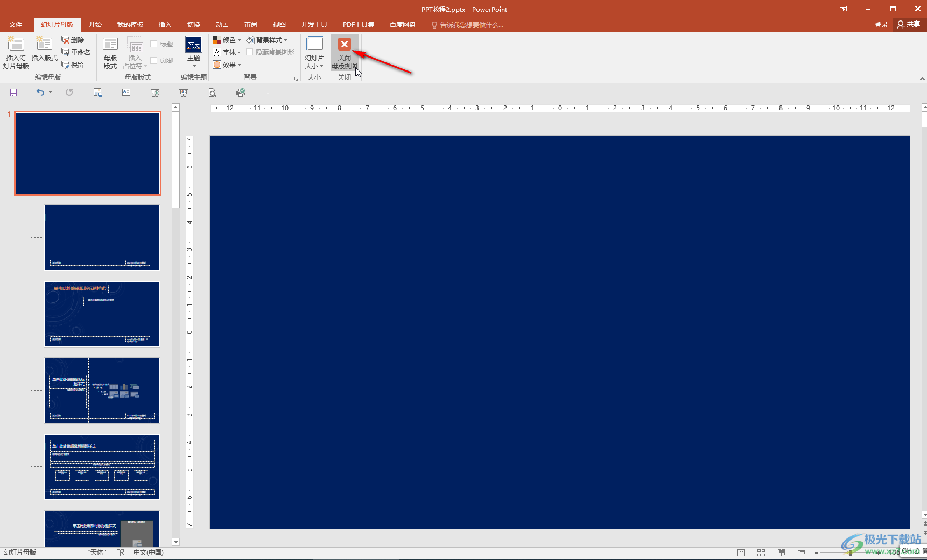Screen dimensions: 927x560
Task: Open Slide Size (幻灯片大小) dropdown
Action: [314, 53]
